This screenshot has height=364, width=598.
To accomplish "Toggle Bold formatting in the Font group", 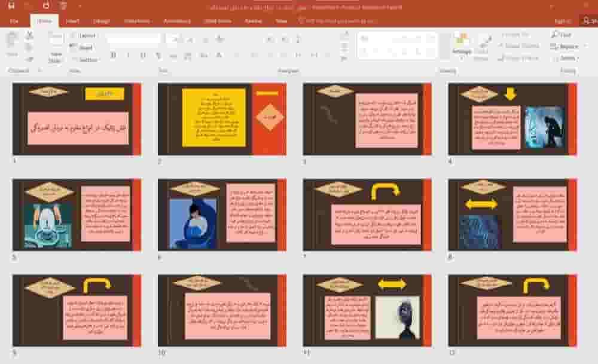I will coord(113,55).
